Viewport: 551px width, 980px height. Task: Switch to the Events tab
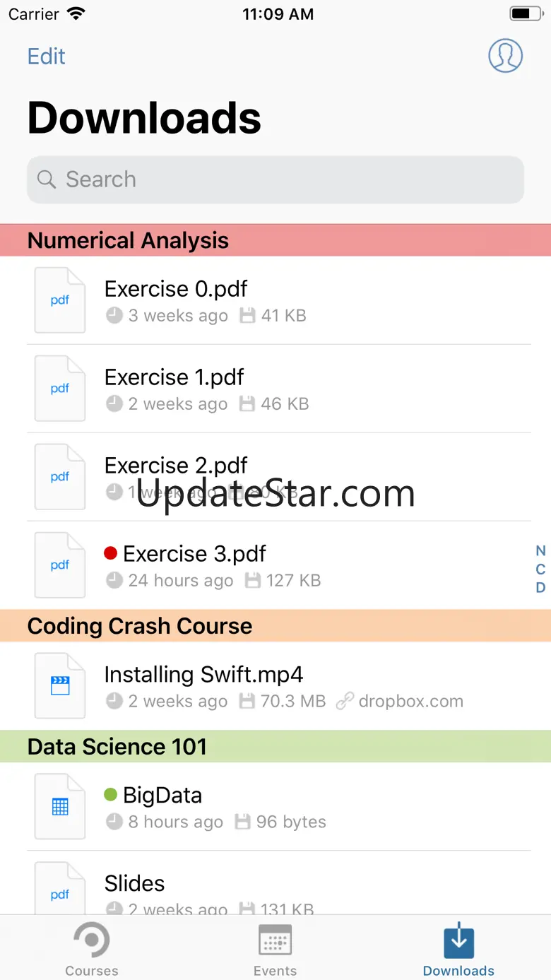point(275,949)
